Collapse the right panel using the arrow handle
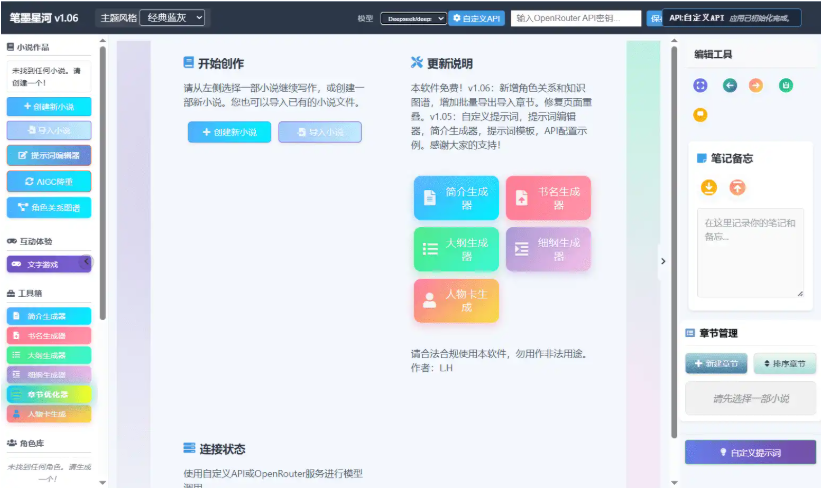This screenshot has width=821, height=489. 663,261
